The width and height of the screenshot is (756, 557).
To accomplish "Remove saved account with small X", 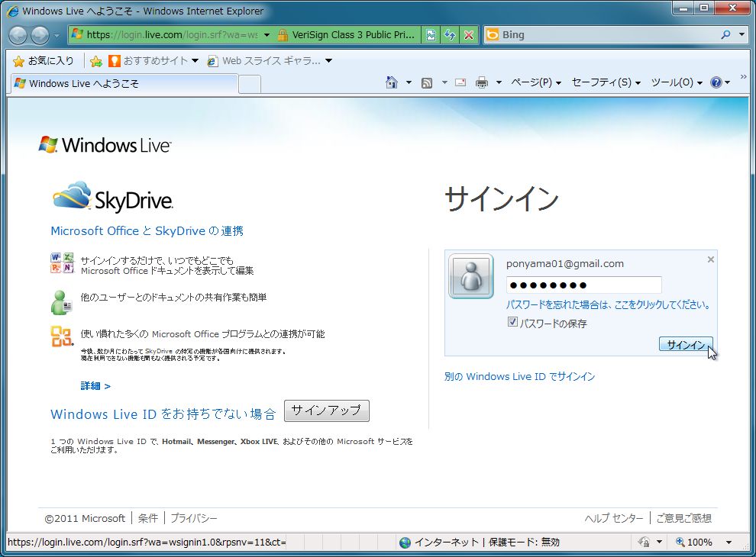I will click(x=710, y=259).
